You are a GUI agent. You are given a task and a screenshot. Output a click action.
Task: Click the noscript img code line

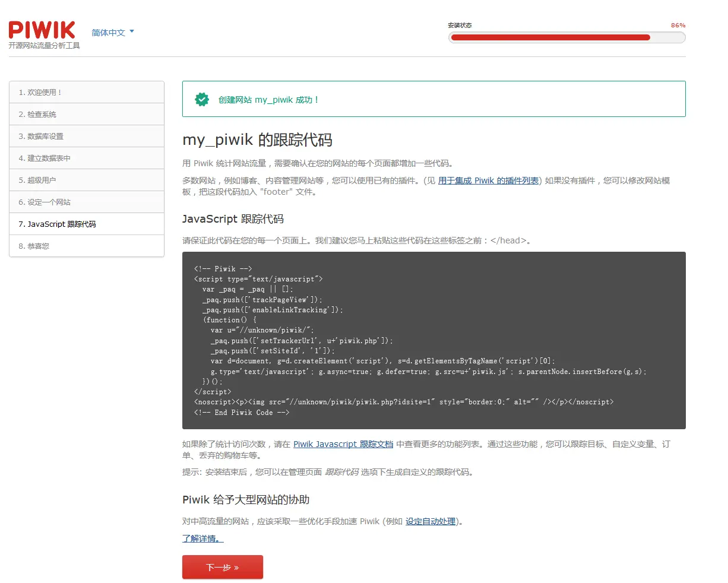tap(404, 402)
